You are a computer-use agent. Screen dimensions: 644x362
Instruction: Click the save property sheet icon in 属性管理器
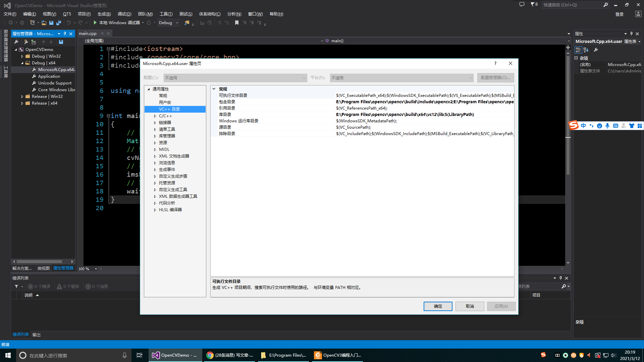point(61,42)
